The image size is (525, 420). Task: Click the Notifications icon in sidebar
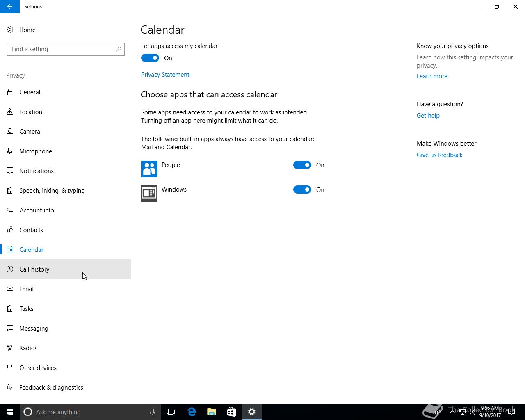pos(10,171)
